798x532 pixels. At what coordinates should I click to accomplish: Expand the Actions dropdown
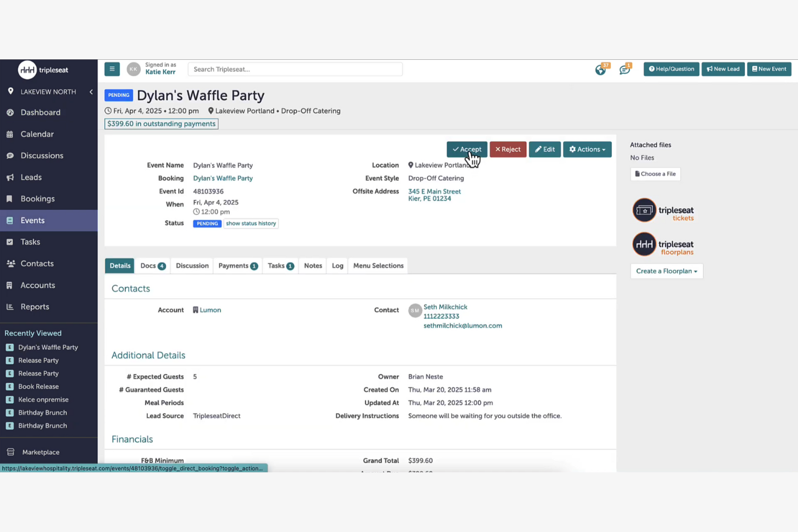[587, 149]
